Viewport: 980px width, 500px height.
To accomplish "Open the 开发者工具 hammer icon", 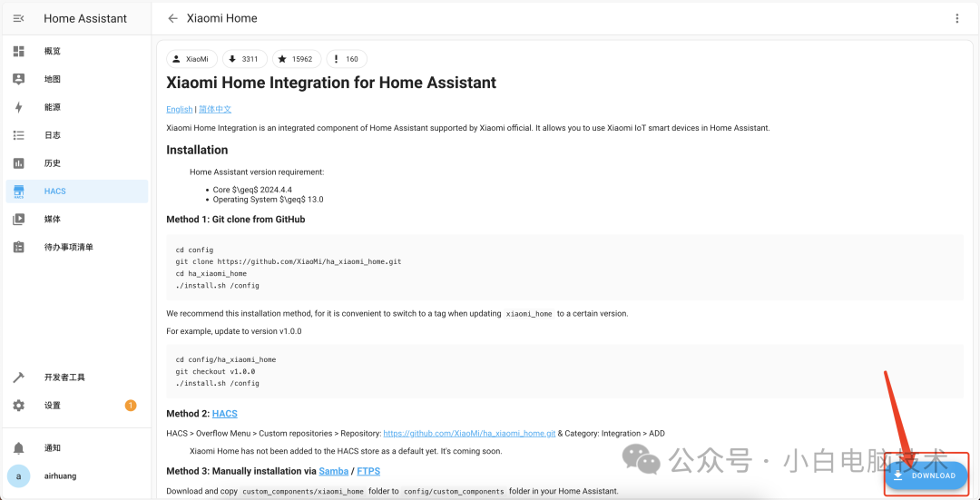I will [x=19, y=377].
